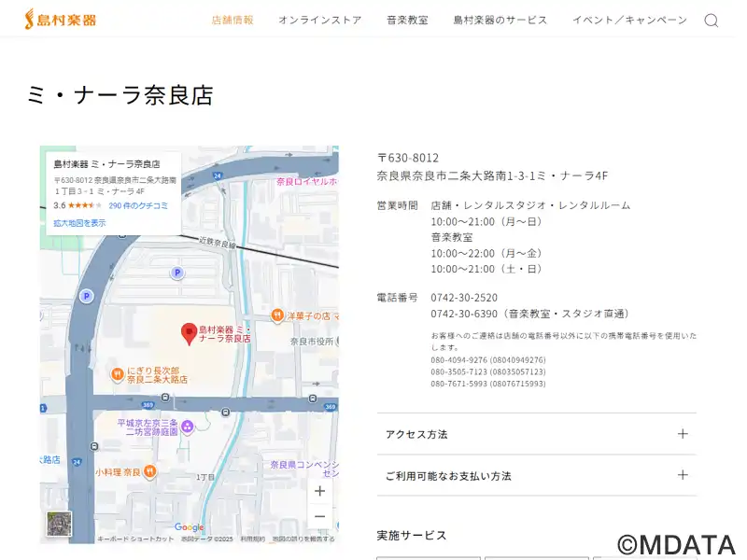Click the Google logo on map
Viewport: 747px width, 560px height.
point(190,527)
